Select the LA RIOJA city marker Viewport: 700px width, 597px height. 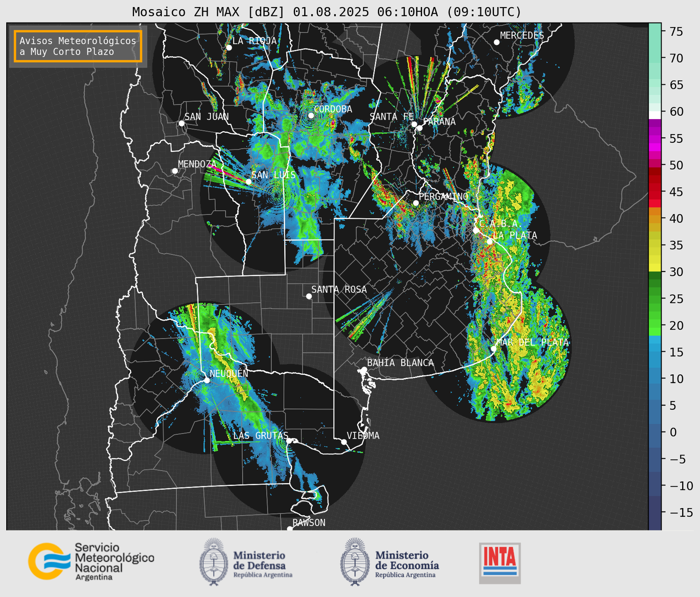point(229,48)
